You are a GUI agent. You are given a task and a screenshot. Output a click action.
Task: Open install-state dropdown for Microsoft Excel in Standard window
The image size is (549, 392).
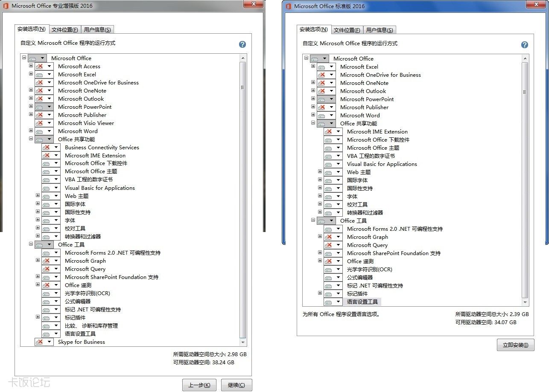332,67
